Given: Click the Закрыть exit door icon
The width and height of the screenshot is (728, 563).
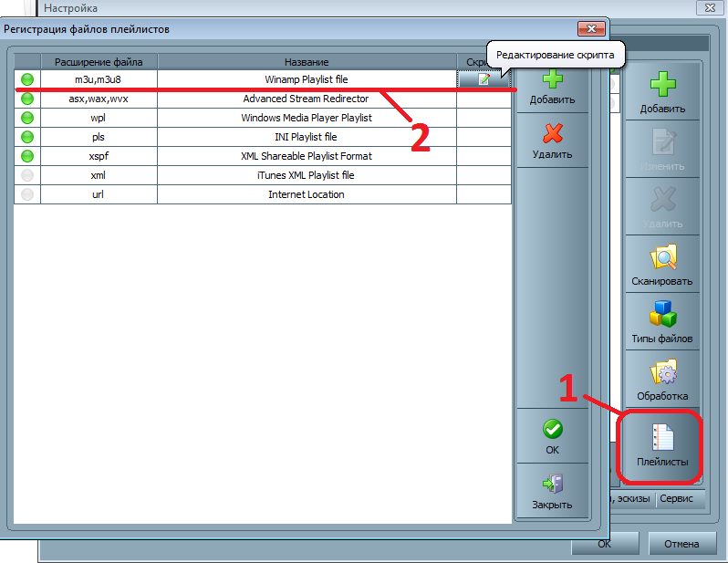Looking at the screenshot, I should click(552, 484).
